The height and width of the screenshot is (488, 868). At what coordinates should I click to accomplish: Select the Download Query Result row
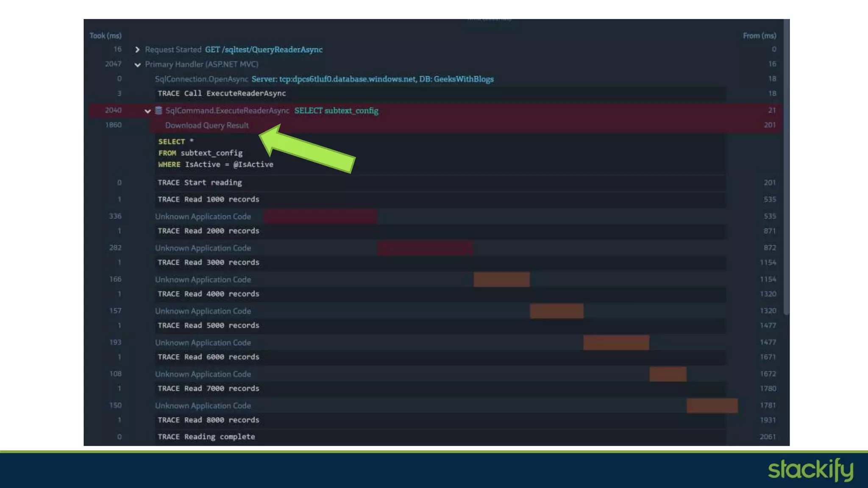[x=207, y=125]
